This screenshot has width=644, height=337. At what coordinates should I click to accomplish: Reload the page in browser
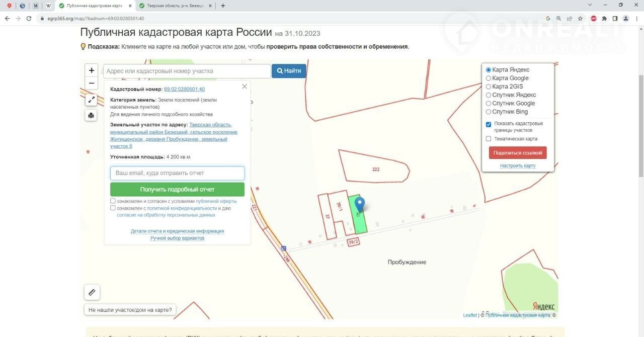pyautogui.click(x=29, y=19)
